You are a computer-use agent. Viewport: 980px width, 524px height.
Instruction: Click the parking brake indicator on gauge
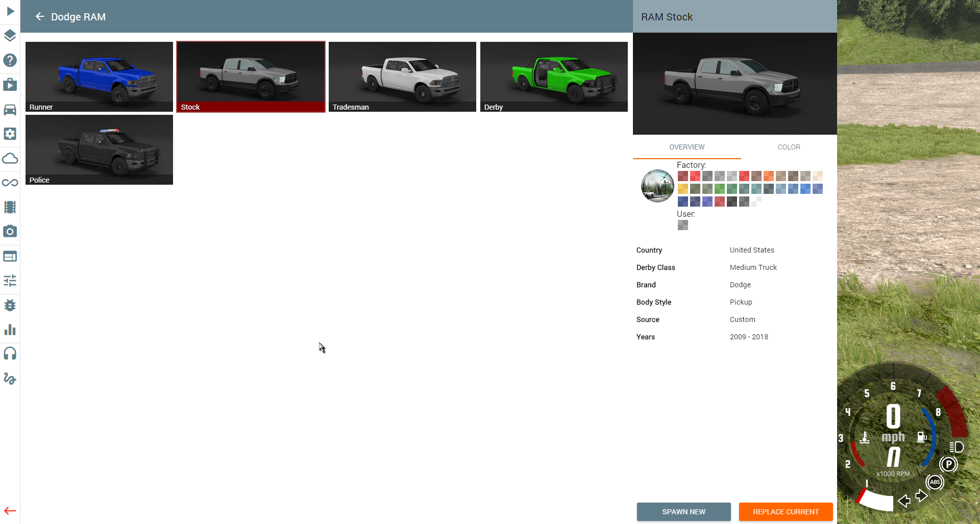[x=948, y=464]
